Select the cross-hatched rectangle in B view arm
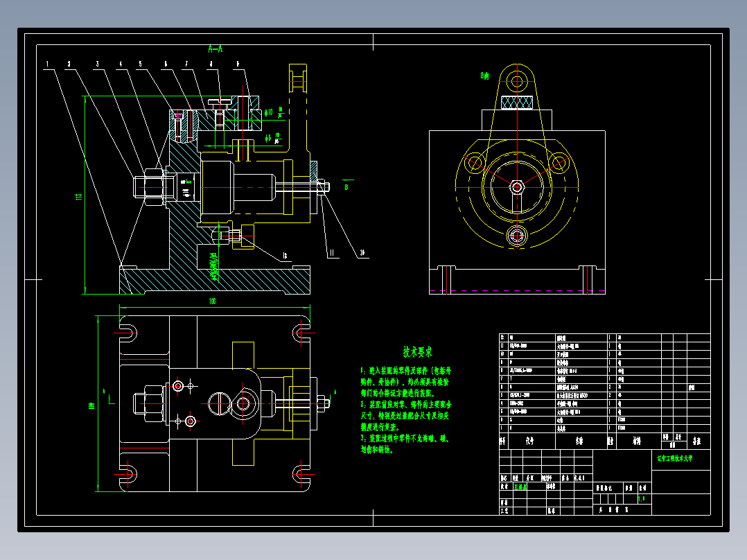 (x=517, y=103)
